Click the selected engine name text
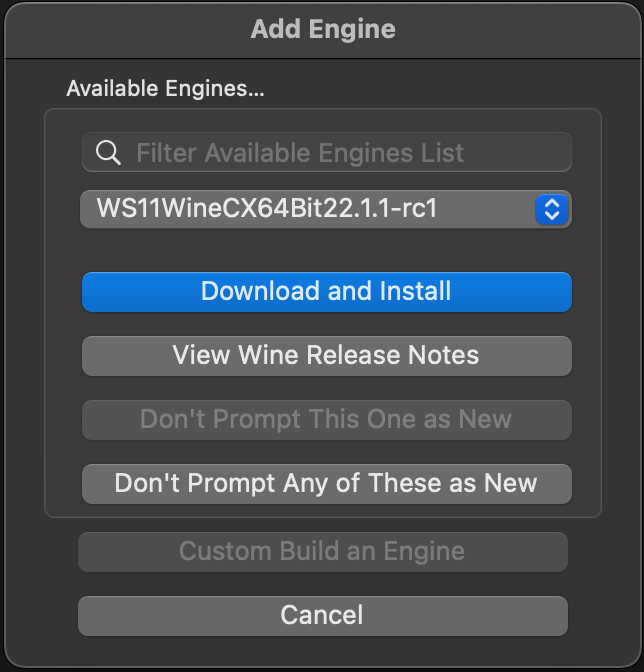This screenshot has width=644, height=672. click(x=267, y=209)
